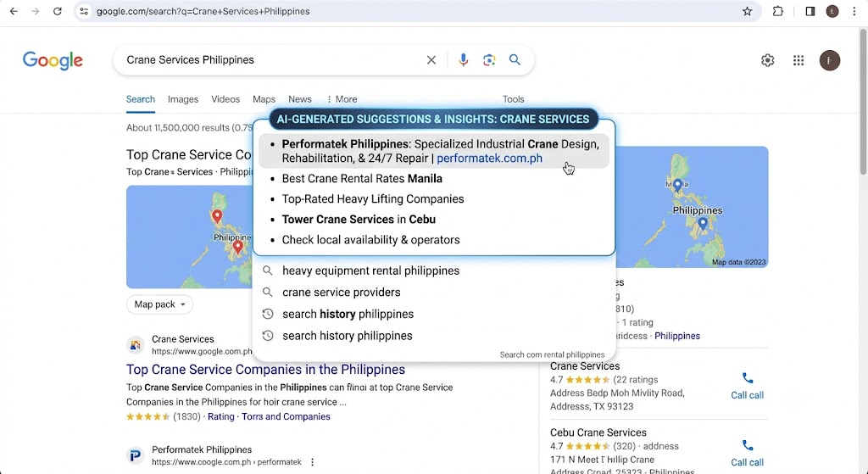Open site information icon in address bar
Viewport: 868px width, 474px height.
click(84, 11)
